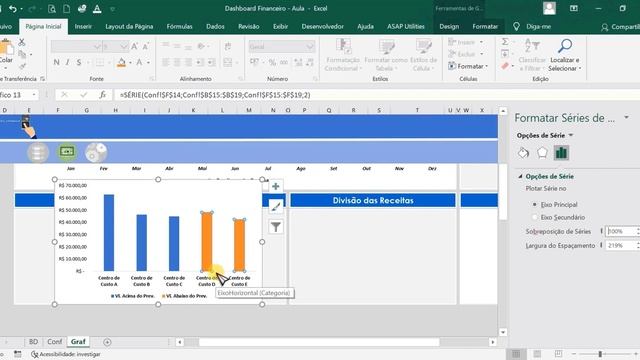Click the font color icon in the quick access toolbar
The width and height of the screenshot is (640, 360).
[x=97, y=8]
